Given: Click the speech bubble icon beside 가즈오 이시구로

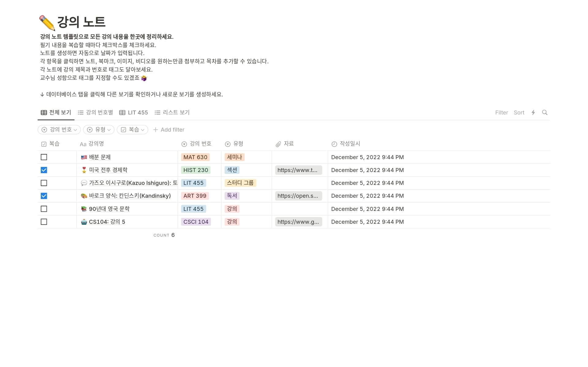Looking at the screenshot, I should click(x=84, y=183).
